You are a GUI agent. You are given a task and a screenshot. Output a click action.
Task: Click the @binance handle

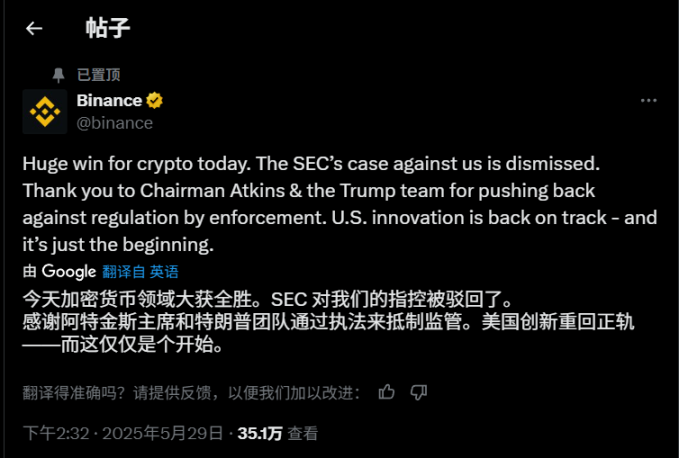click(x=115, y=123)
